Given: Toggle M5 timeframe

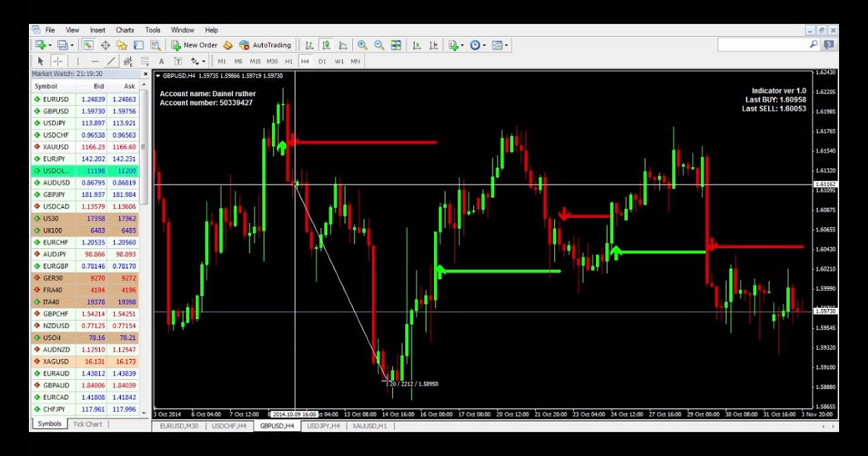Looking at the screenshot, I should (238, 62).
